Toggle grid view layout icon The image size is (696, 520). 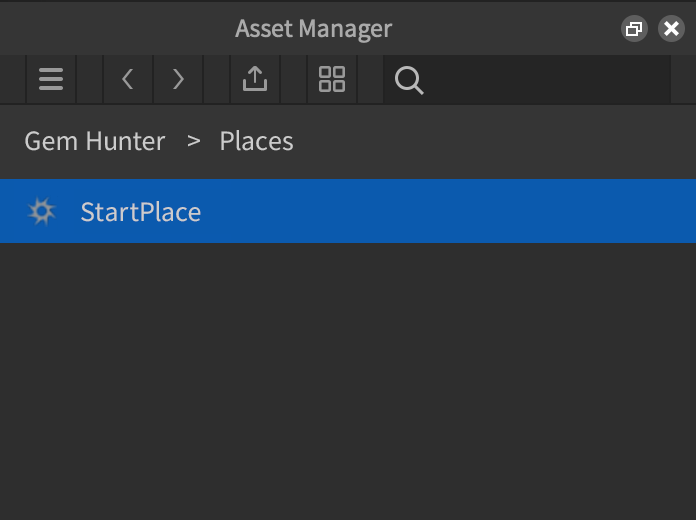coord(332,80)
